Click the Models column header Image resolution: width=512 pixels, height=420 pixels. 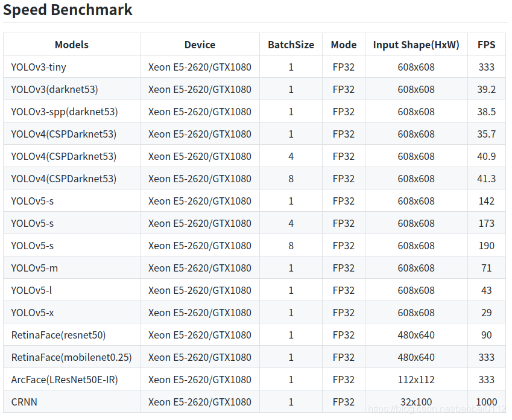tap(72, 45)
